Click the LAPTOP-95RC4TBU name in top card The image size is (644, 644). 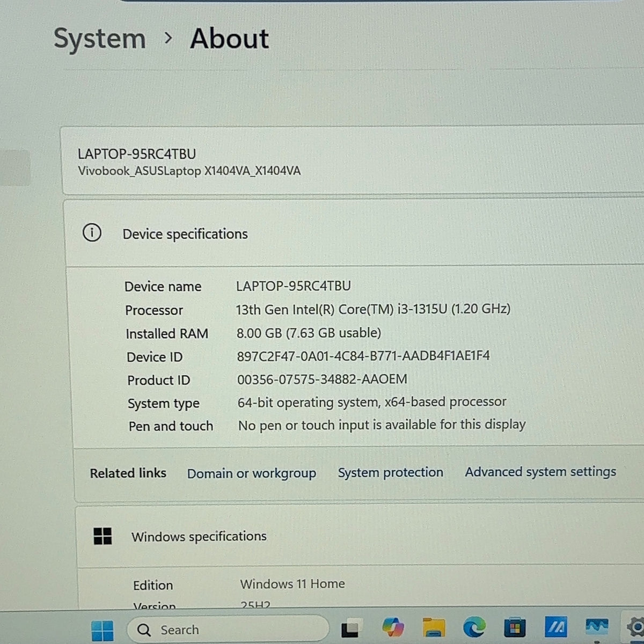[137, 154]
